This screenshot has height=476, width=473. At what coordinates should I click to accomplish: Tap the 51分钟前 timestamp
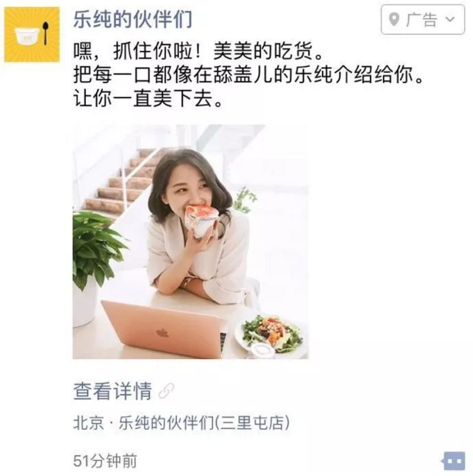105,461
